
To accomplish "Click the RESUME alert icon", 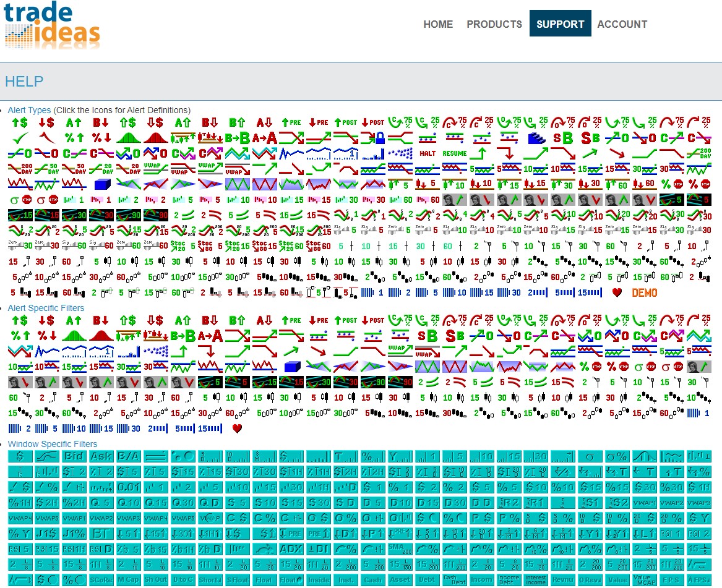I will click(x=454, y=153).
